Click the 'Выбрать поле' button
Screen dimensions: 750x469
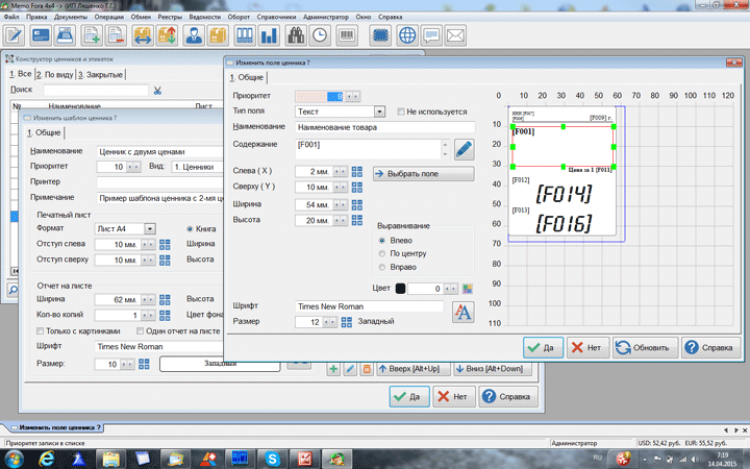[x=422, y=173]
